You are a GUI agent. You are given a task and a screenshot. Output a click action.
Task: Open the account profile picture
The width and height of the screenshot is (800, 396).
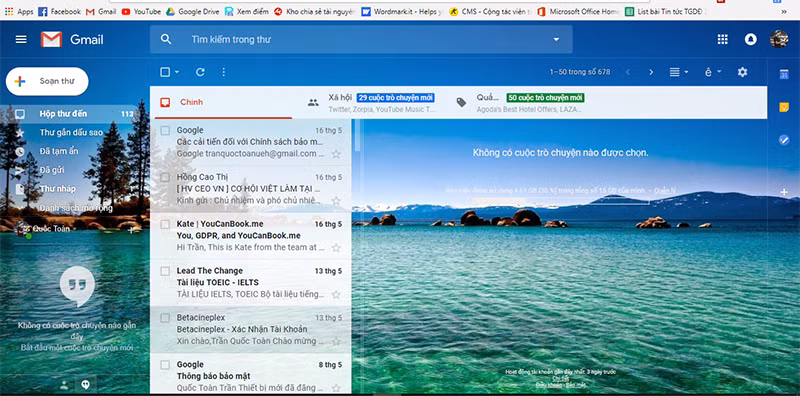point(779,39)
